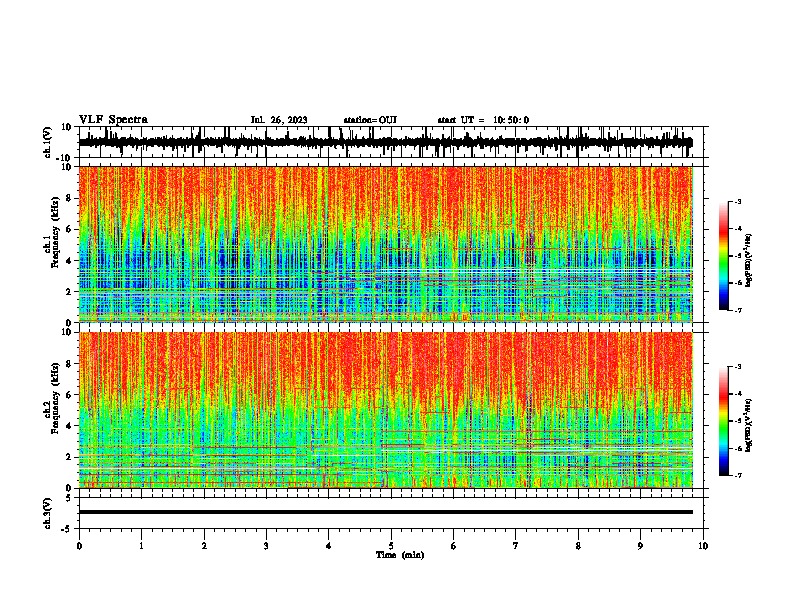
Task: Click the "8" kHz tick of ch.1 spectrogram
Action: pyautogui.click(x=70, y=198)
